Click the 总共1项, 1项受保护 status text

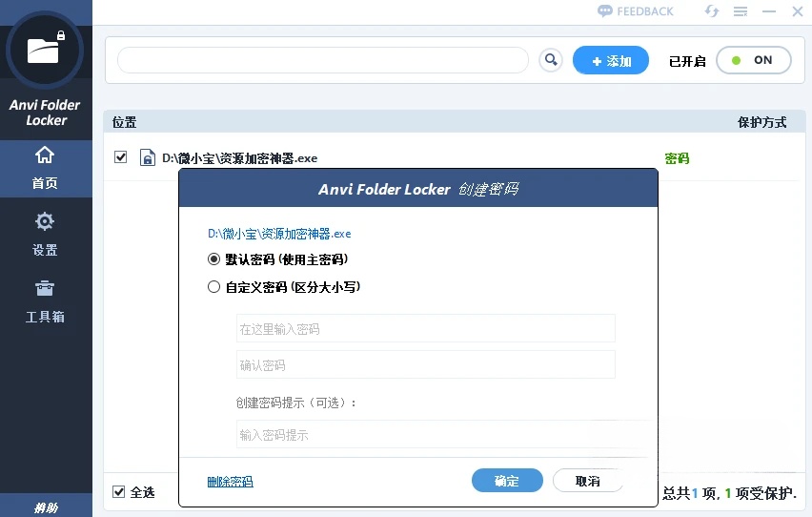click(x=730, y=493)
